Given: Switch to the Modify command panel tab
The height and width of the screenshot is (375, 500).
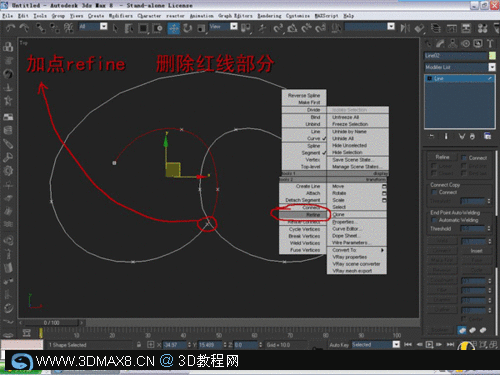Looking at the screenshot, I should point(440,43).
